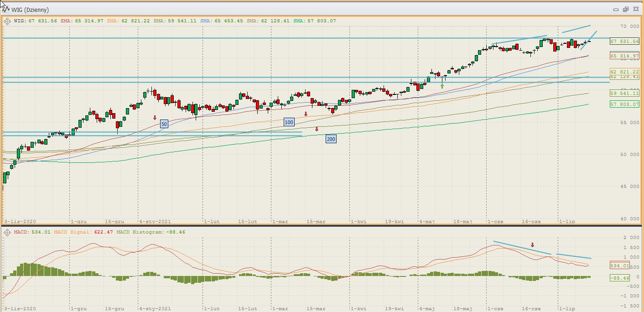644x312 pixels.
Task: Click the 67 631.56 price tag on the axis
Action: click(624, 42)
